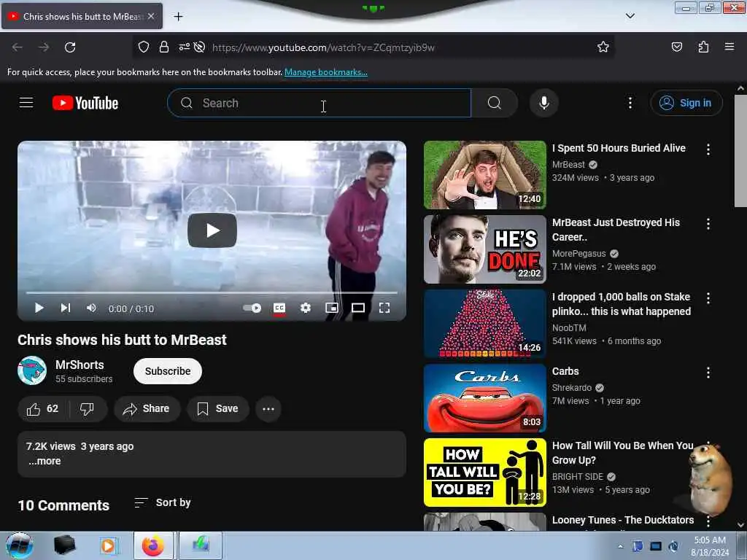Open the player settings gear
Viewport: 747px width, 560px height.
click(x=306, y=308)
